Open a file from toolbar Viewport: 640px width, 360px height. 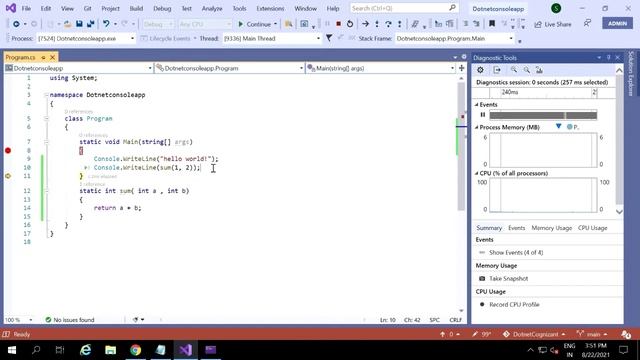click(67, 24)
